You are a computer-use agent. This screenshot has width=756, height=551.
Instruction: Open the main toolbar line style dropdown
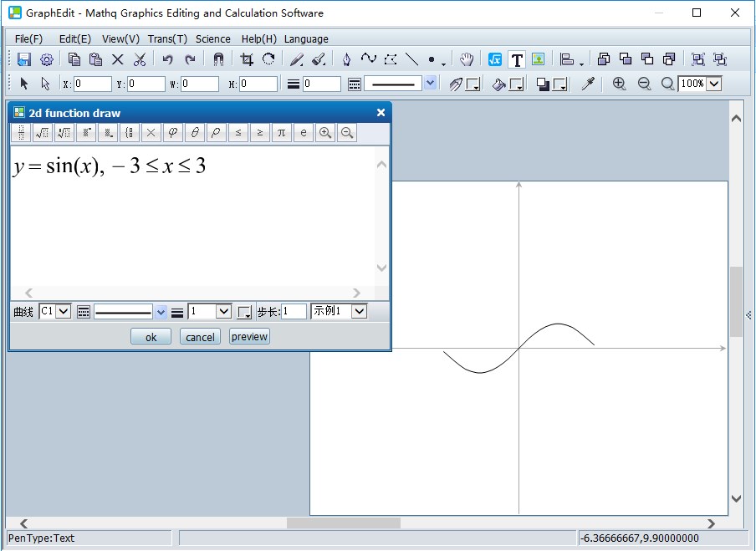coord(431,84)
